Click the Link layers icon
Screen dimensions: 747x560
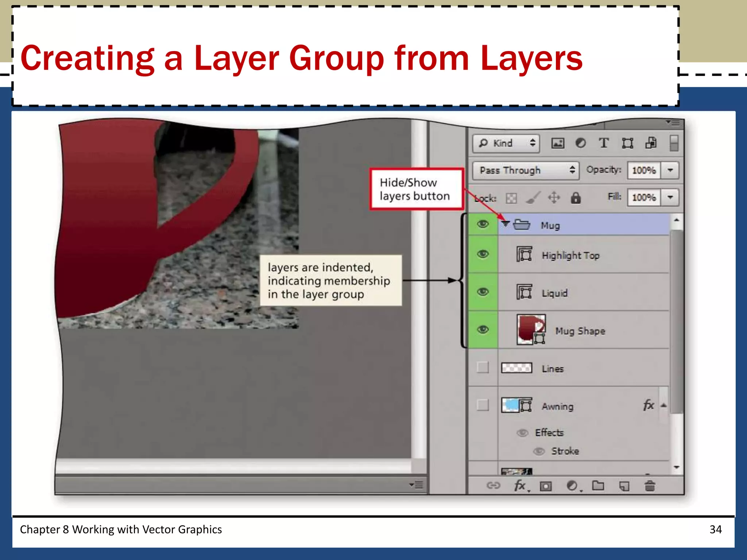(x=493, y=485)
